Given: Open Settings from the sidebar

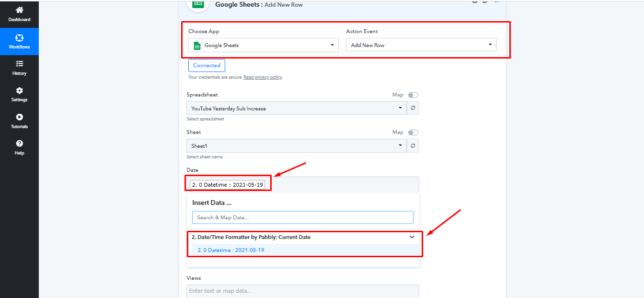Looking at the screenshot, I should click(x=19, y=95).
